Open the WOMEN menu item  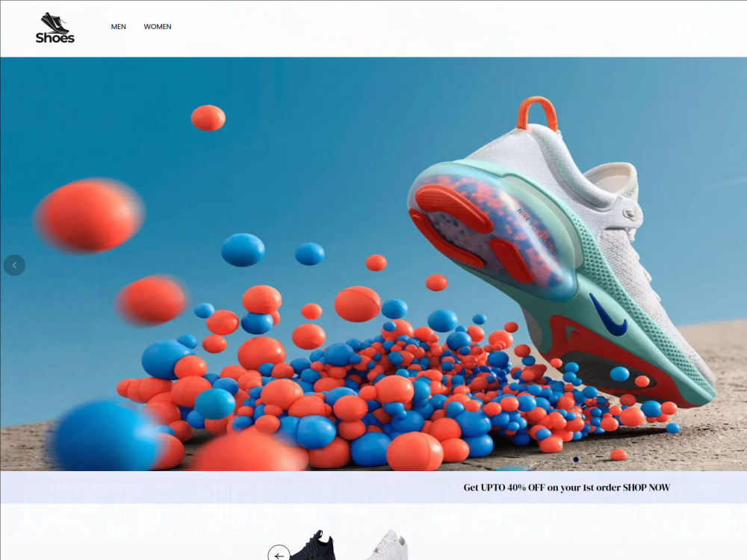click(157, 27)
